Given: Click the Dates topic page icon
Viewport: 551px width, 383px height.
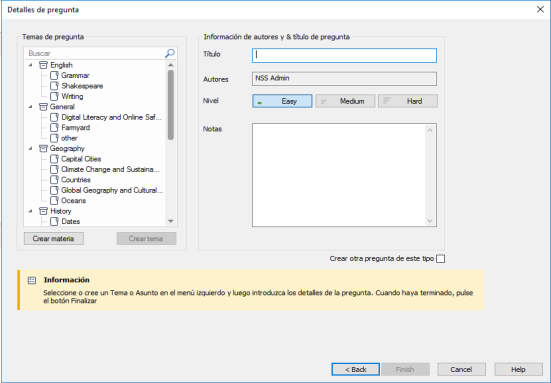Looking at the screenshot, I should pos(54,221).
